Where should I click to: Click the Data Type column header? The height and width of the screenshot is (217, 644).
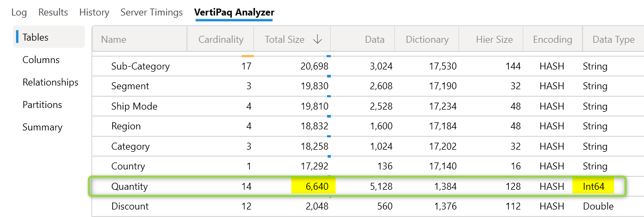tap(613, 40)
